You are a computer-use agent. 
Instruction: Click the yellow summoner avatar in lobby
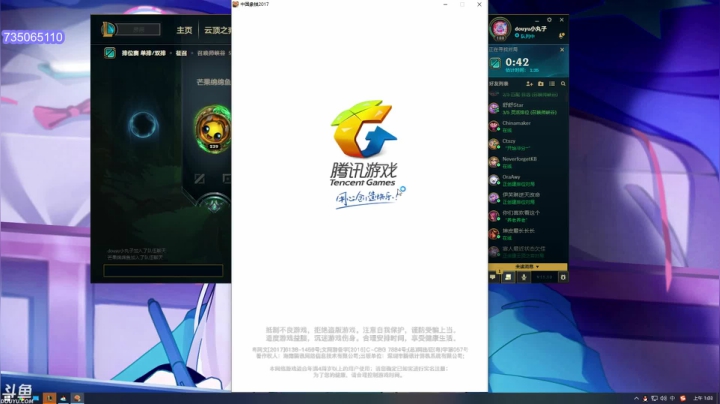coord(213,129)
